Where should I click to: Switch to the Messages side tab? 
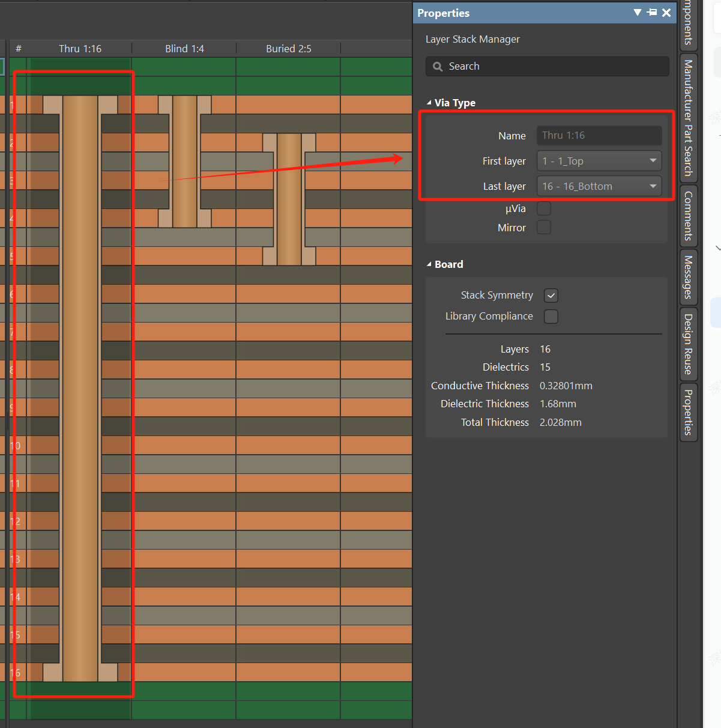(688, 277)
